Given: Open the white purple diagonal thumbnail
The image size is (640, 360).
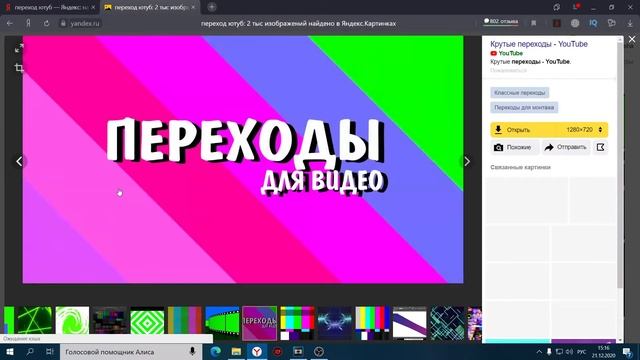Looking at the screenshot, I should 409,323.
